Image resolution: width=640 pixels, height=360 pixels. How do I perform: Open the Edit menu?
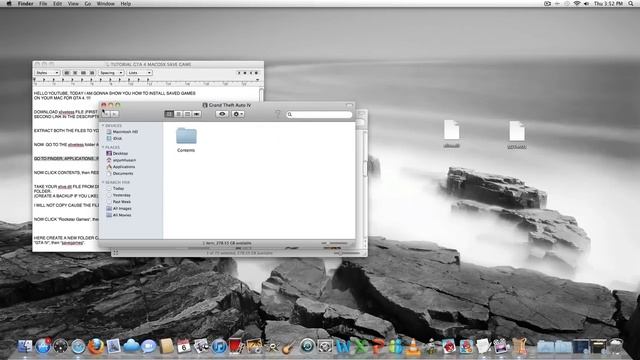(58, 4)
